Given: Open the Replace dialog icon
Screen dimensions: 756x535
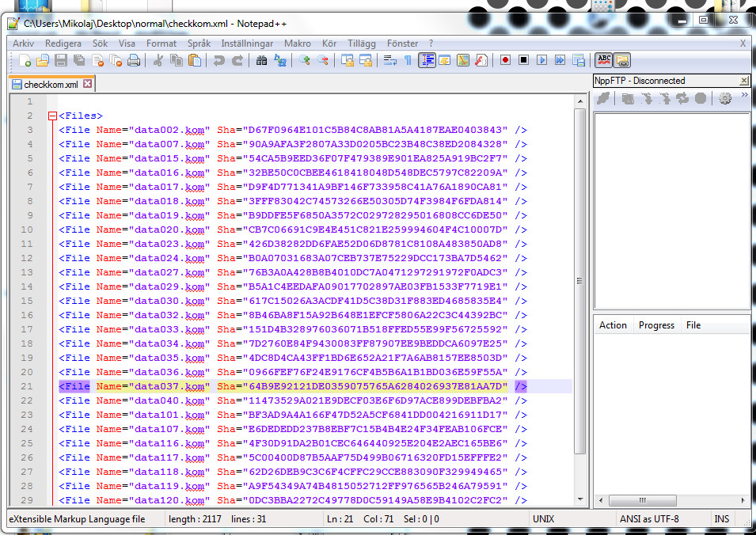Looking at the screenshot, I should (x=279, y=60).
